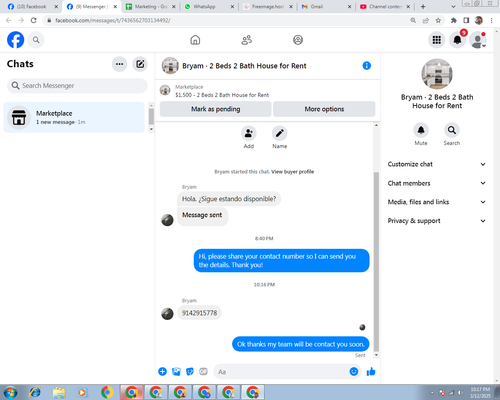
Task: Open the file explorer taskbar icon
Action: tap(59, 392)
